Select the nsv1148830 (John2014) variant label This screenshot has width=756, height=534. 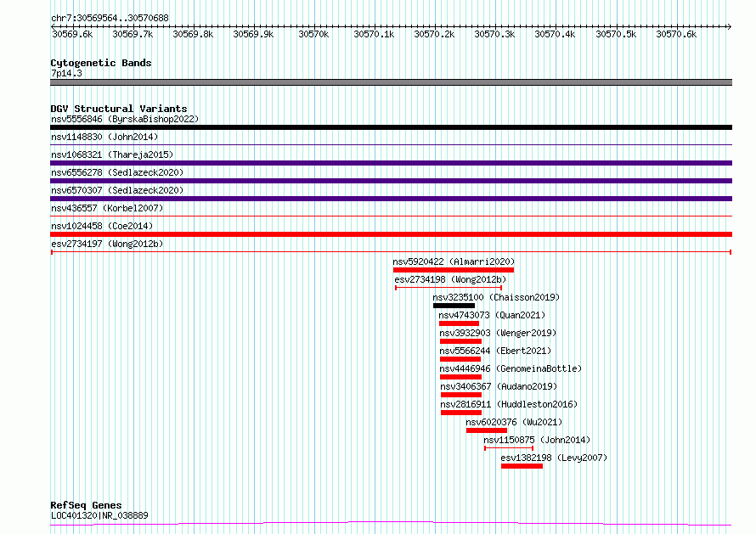coord(104,137)
